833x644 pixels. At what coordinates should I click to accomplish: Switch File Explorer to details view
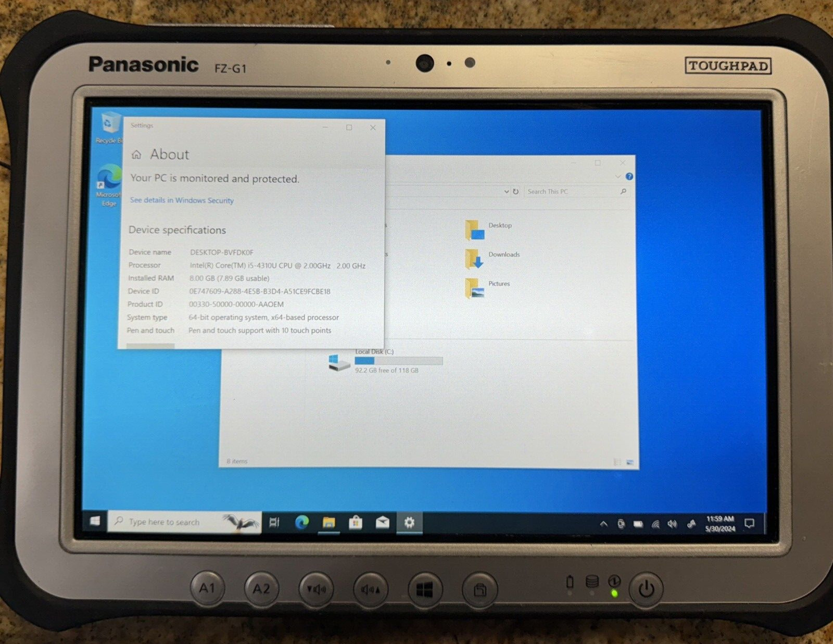point(617,462)
